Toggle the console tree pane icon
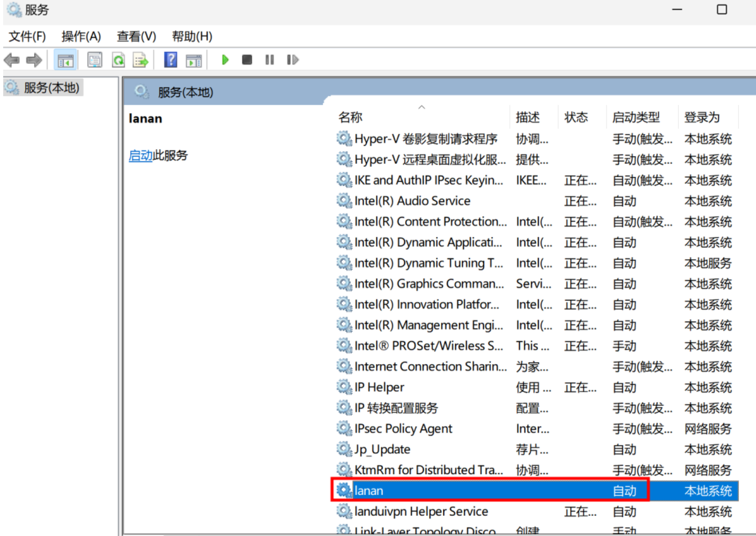 click(x=65, y=60)
